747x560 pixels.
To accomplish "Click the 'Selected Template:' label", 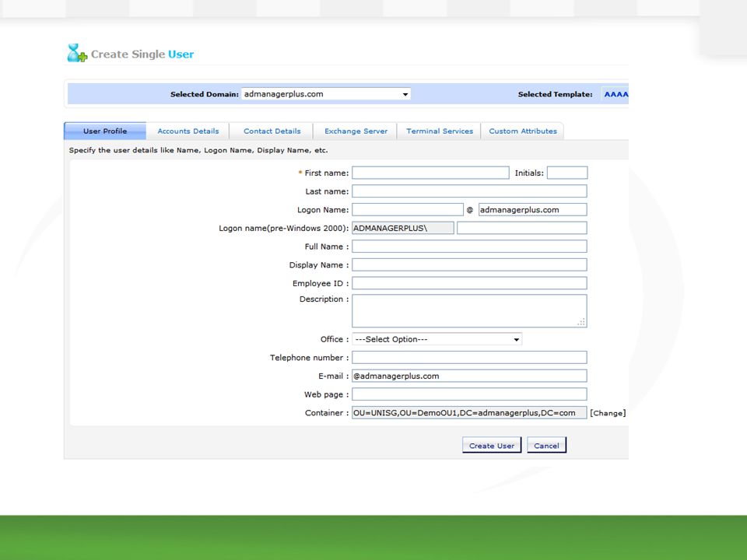I will [555, 94].
